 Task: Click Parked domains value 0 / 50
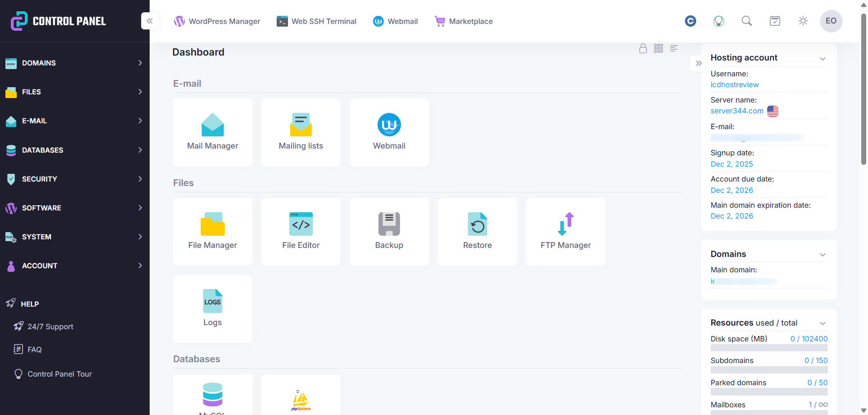pos(817,383)
